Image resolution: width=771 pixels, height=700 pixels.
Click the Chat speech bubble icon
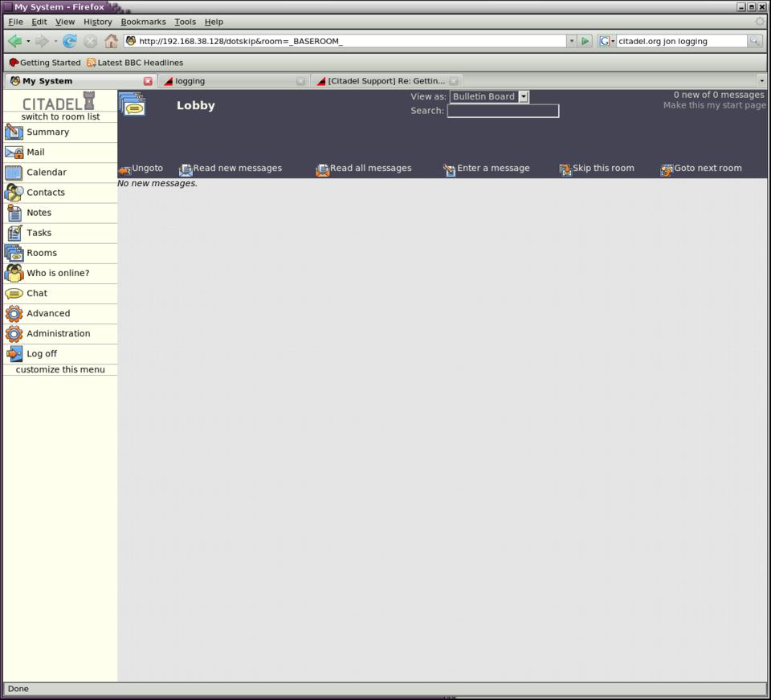[x=14, y=294]
